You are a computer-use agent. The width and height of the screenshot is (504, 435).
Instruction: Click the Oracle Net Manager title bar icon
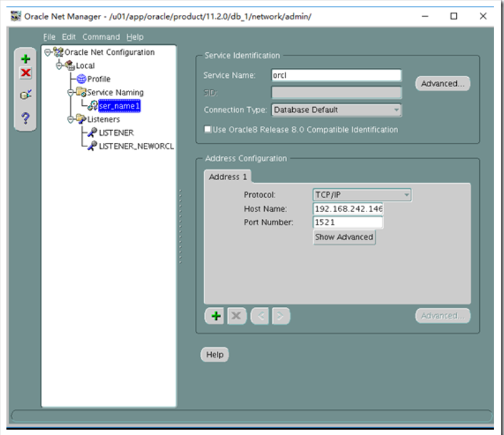(16, 16)
